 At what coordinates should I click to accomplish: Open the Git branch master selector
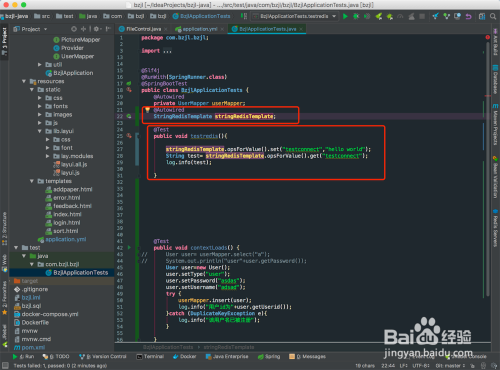[450, 366]
